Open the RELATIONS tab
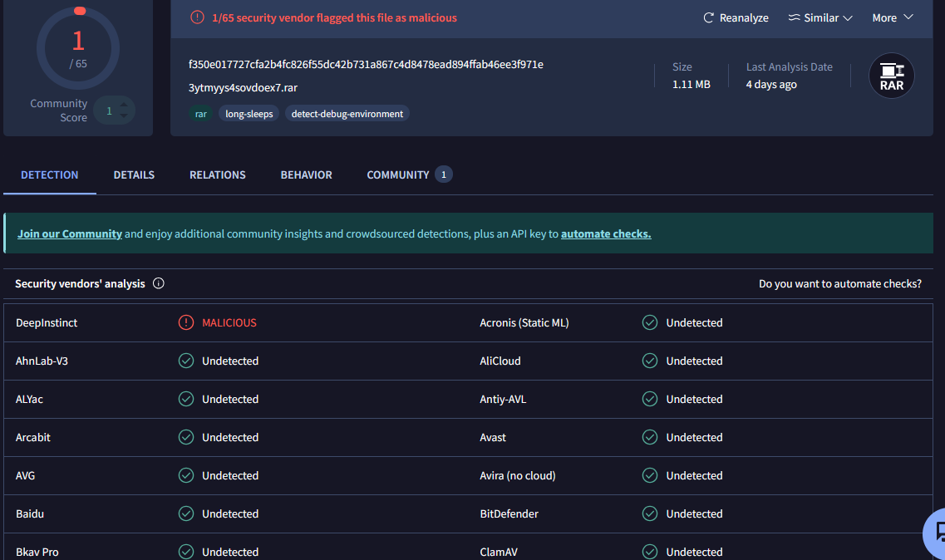This screenshot has height=560, width=945. [218, 174]
